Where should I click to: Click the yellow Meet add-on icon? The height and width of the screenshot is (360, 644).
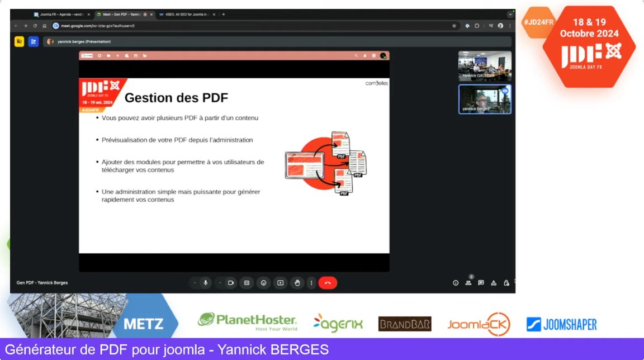tap(20, 41)
